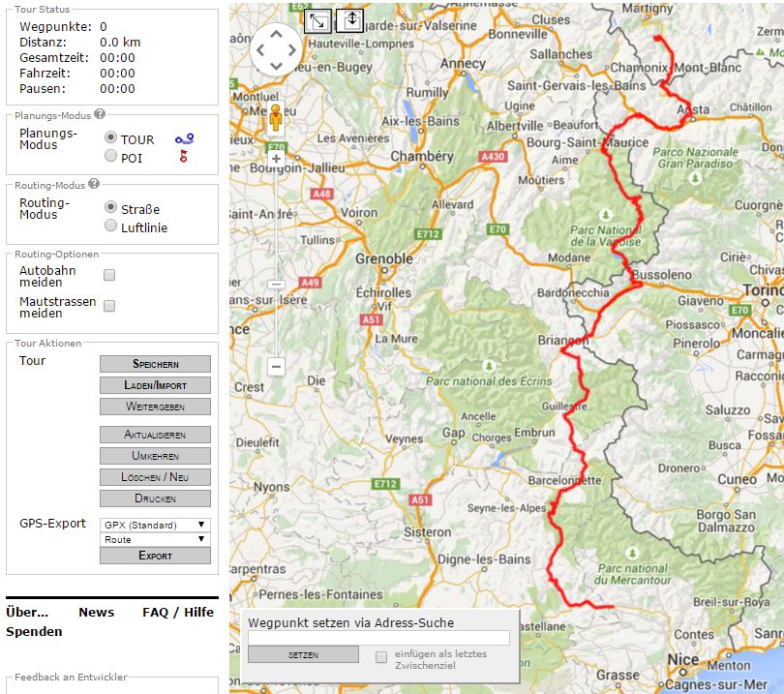
Task: Enable the Autobahn meiden checkbox
Action: coord(109,275)
